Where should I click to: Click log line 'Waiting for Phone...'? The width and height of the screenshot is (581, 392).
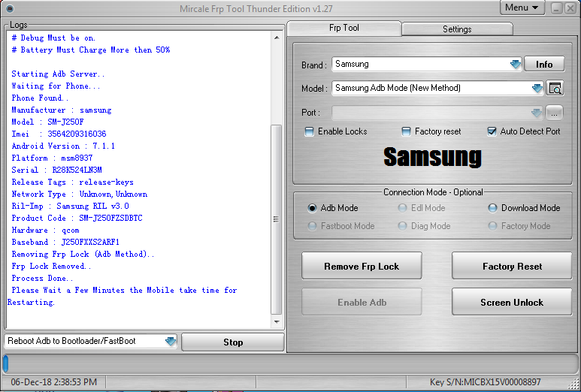click(56, 86)
